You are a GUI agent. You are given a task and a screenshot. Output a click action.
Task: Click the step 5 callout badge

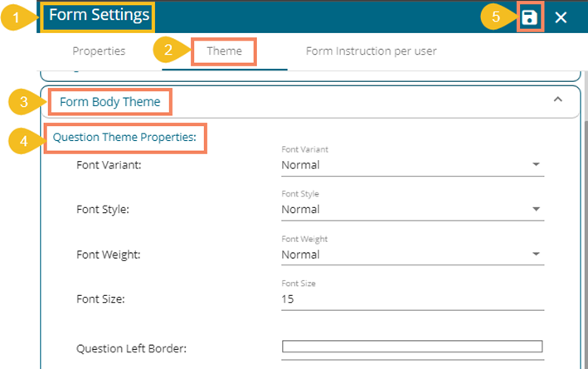click(496, 17)
